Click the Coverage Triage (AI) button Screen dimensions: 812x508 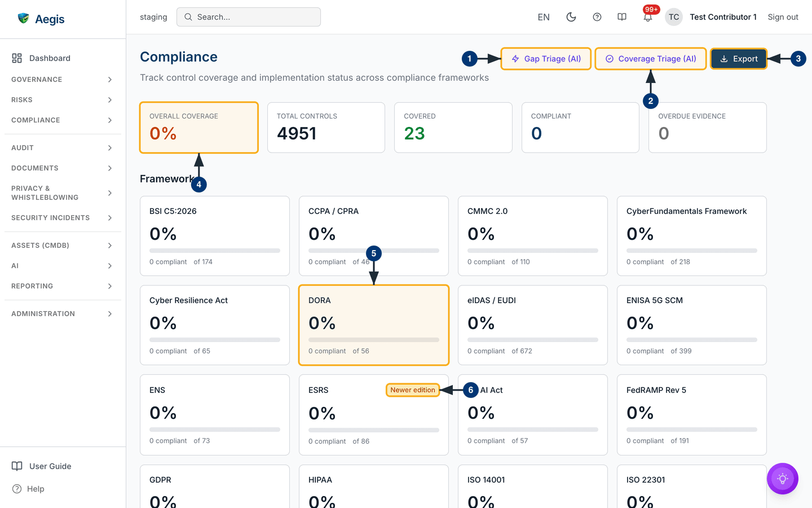pos(651,59)
